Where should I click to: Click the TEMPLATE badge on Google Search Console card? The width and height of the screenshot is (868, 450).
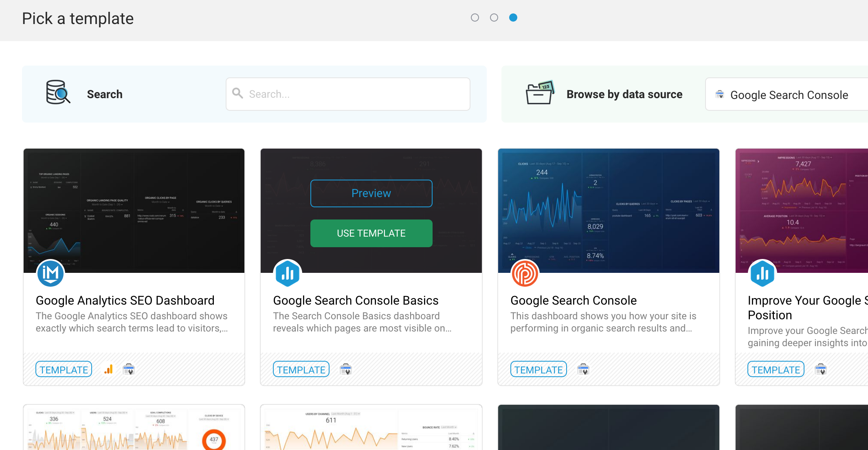tap(538, 369)
